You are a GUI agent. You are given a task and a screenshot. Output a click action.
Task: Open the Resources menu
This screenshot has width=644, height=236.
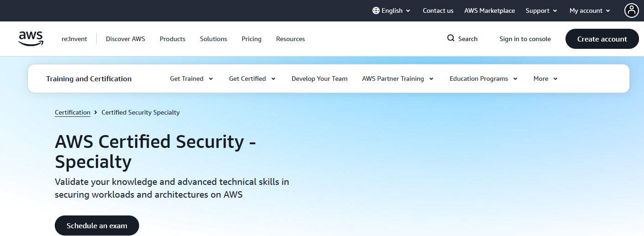(x=290, y=39)
